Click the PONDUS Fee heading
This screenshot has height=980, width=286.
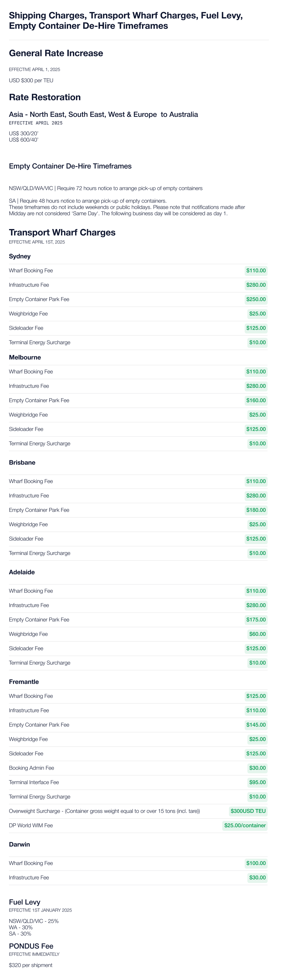(31, 946)
